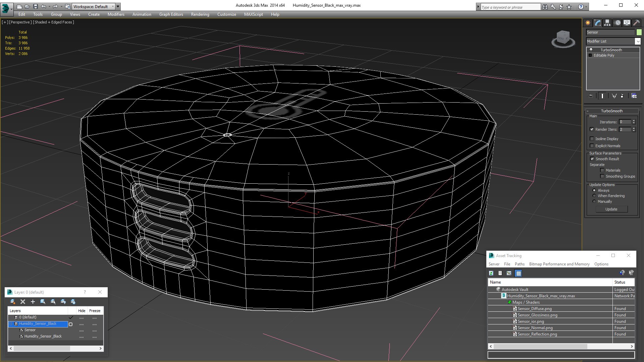644x362 pixels.
Task: Click Add Selected Objects plus icon
Action: coord(33,302)
